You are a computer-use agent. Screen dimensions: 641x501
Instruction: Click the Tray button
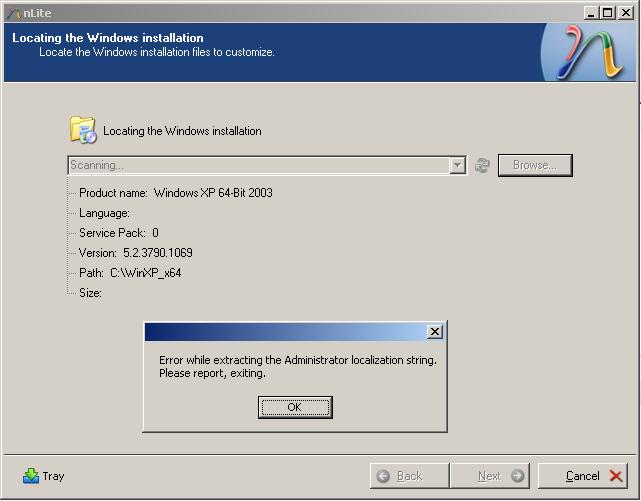point(43,476)
